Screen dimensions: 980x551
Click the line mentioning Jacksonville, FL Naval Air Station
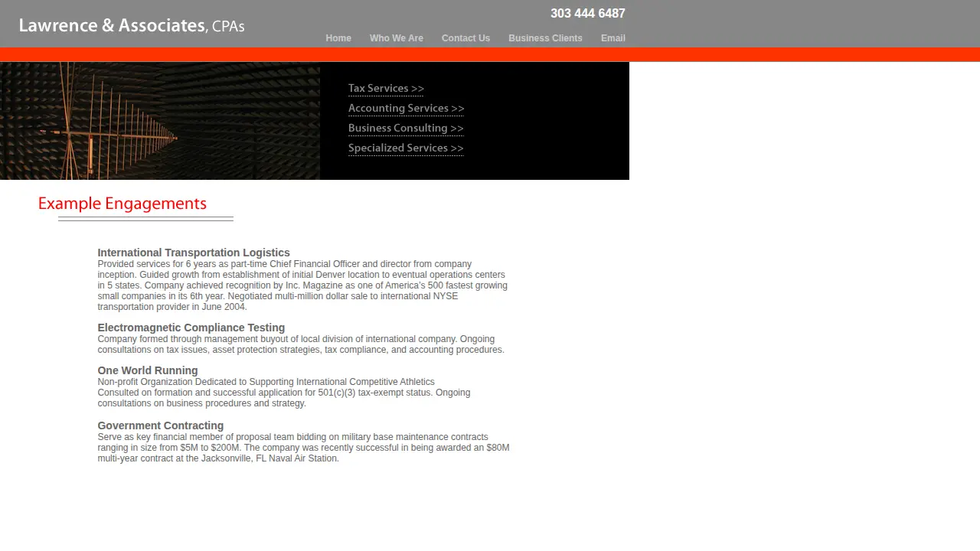[x=218, y=458]
